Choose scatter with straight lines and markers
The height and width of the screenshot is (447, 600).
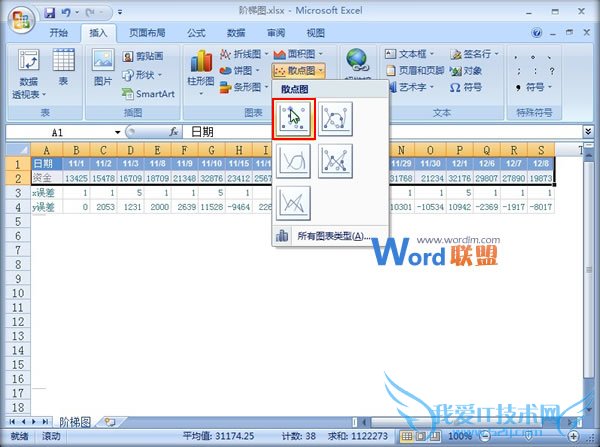click(x=335, y=161)
